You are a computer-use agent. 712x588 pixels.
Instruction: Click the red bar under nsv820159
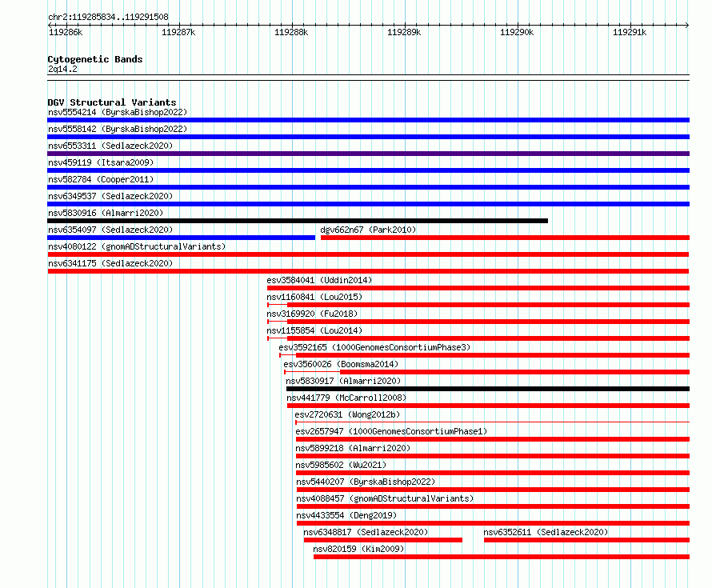click(x=502, y=557)
